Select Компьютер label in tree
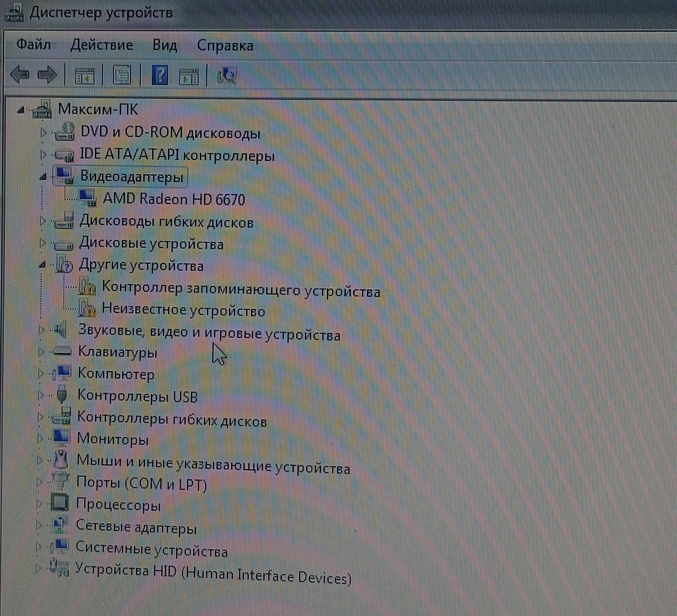This screenshot has height=616, width=677. coord(116,374)
